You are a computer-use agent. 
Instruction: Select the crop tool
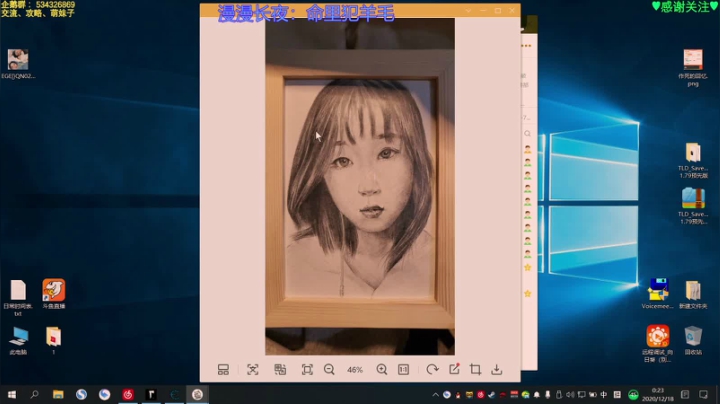(x=475, y=370)
